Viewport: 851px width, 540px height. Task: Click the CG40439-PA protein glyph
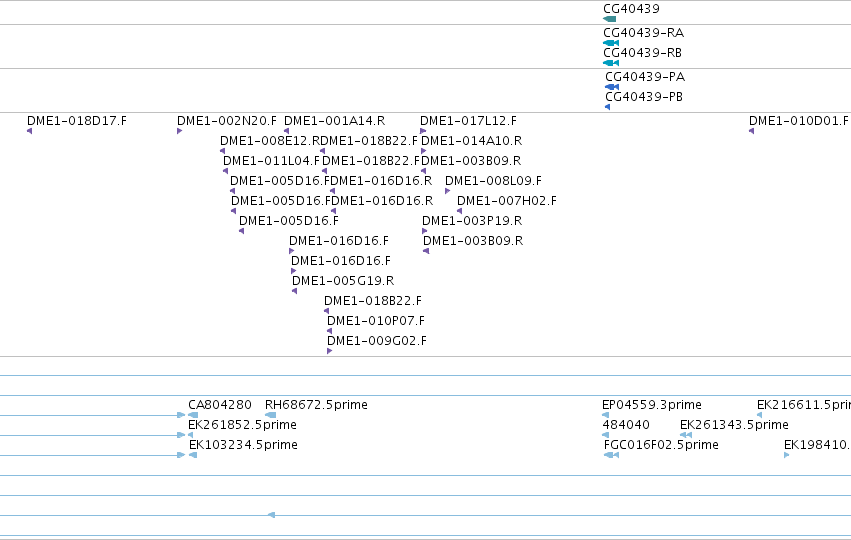[612, 87]
